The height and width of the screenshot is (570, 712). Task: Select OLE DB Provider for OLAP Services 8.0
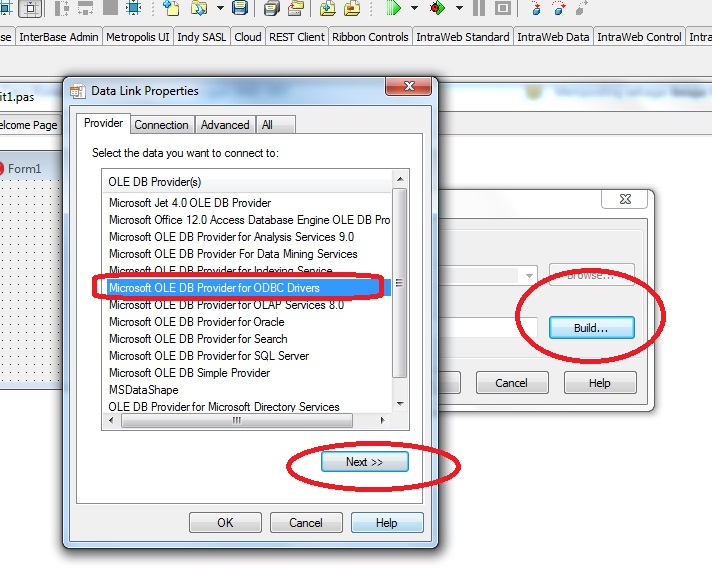click(226, 305)
